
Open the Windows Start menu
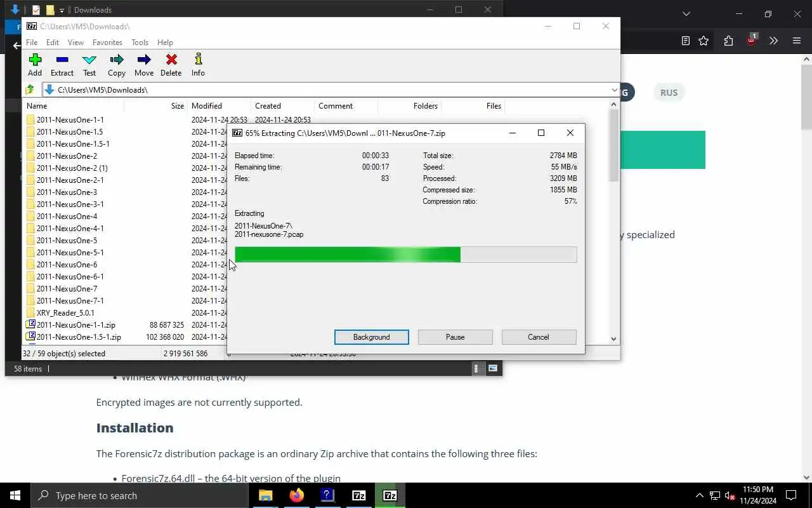pyautogui.click(x=15, y=495)
